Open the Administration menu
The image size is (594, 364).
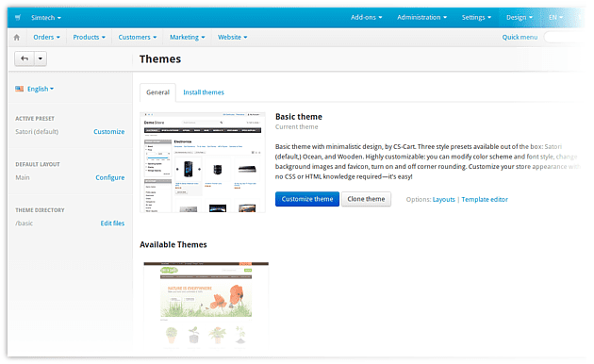click(421, 17)
